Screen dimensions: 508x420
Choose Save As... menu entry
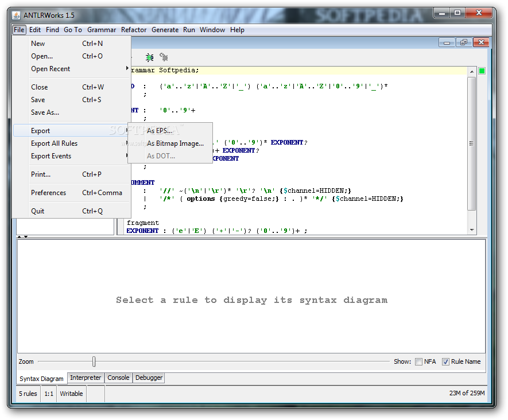(x=71, y=112)
